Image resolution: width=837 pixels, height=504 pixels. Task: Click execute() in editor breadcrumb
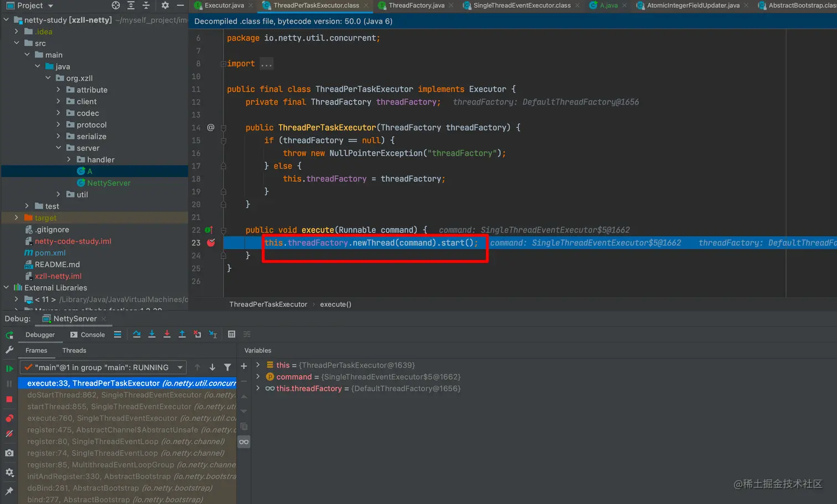[x=335, y=304]
